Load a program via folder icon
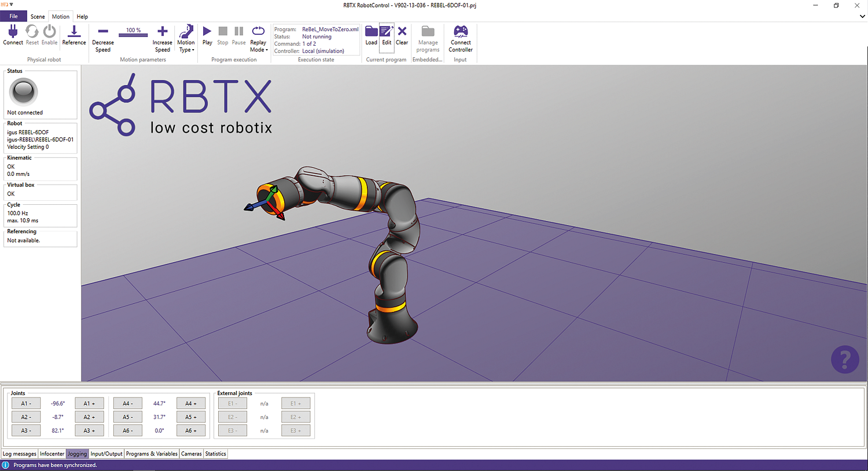 [371, 31]
